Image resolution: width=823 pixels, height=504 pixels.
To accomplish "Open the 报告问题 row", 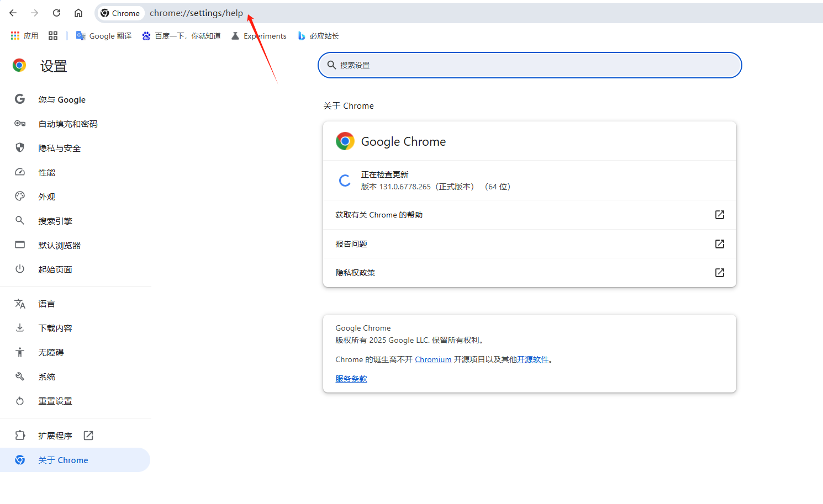I will tap(530, 244).
